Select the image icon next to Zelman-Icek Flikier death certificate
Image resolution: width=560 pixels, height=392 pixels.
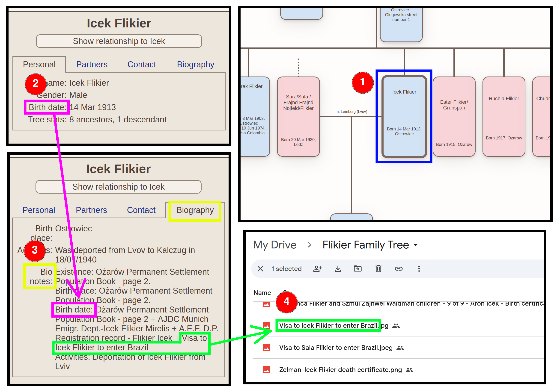click(x=266, y=370)
